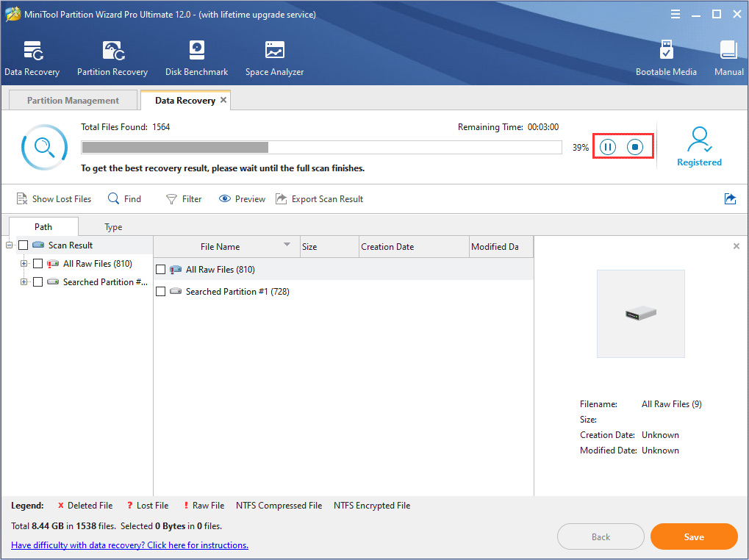Image resolution: width=749 pixels, height=560 pixels.
Task: Switch to Partition Management tab
Action: click(73, 100)
